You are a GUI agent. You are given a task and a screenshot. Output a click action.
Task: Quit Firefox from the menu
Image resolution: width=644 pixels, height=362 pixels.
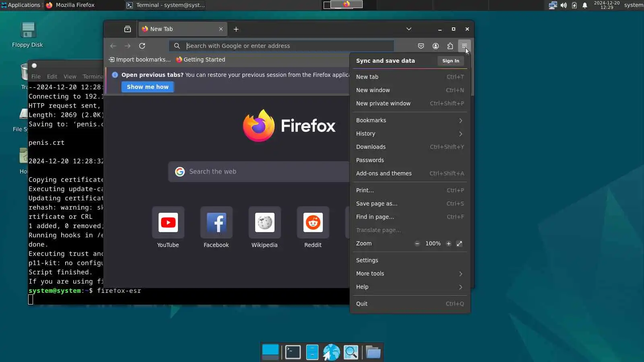(x=410, y=304)
